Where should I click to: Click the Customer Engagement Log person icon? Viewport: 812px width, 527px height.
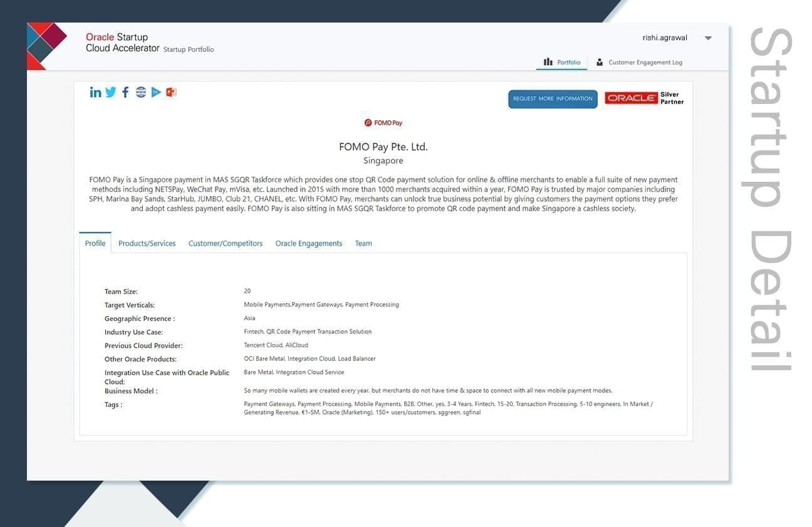pyautogui.click(x=600, y=61)
